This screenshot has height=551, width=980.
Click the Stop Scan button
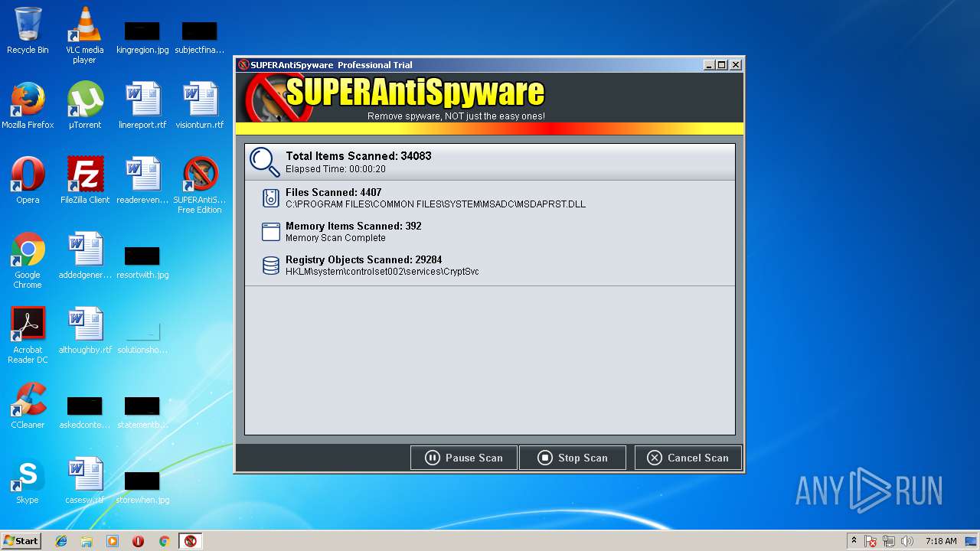point(573,458)
